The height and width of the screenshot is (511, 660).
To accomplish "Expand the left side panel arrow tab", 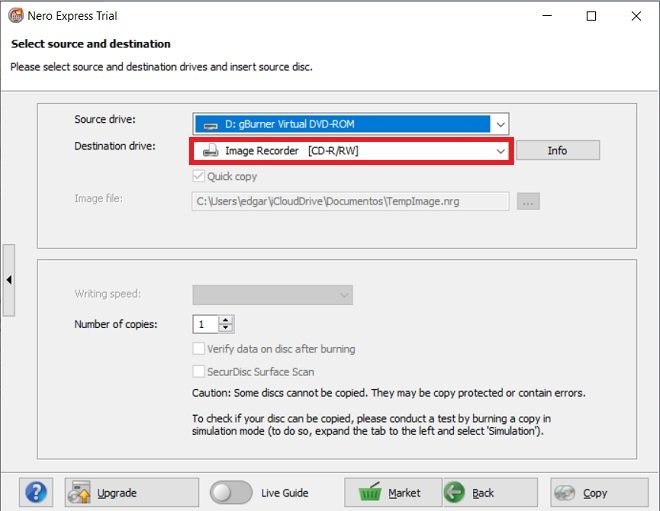I will 9,280.
